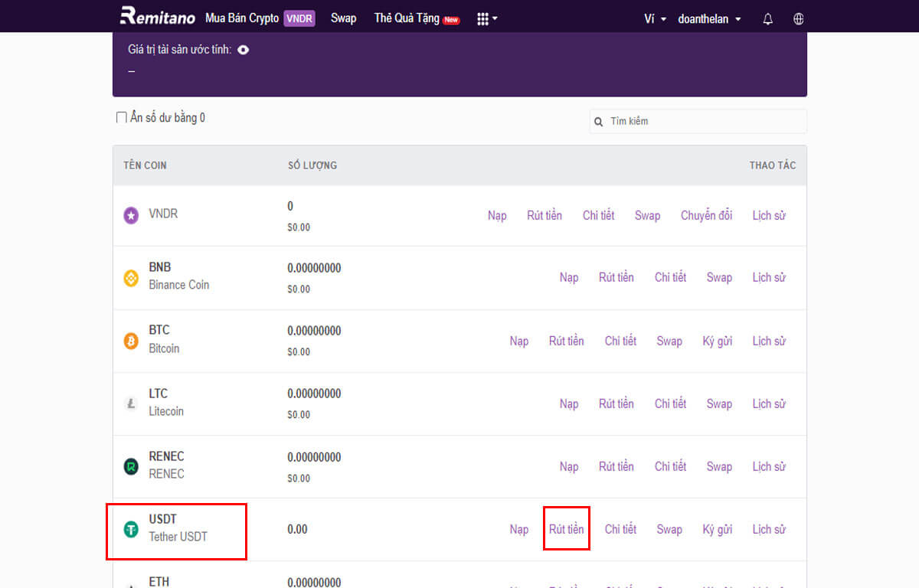Click the globe language icon
The width and height of the screenshot is (919, 588).
[799, 19]
